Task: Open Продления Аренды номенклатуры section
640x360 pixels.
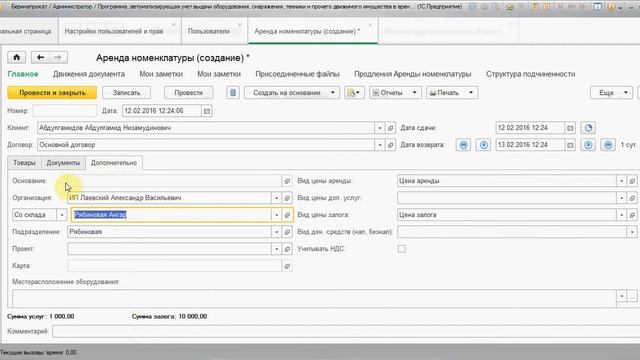Action: 413,74
